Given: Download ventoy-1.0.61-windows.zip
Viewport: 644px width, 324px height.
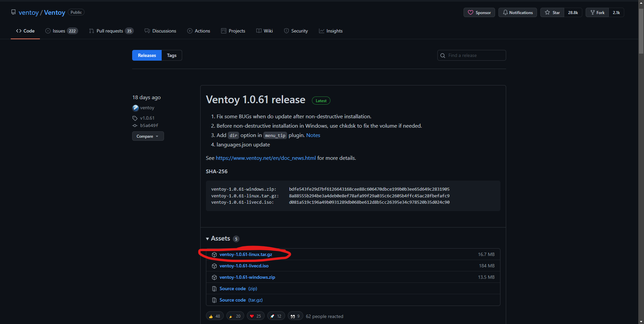Looking at the screenshot, I should [247, 277].
